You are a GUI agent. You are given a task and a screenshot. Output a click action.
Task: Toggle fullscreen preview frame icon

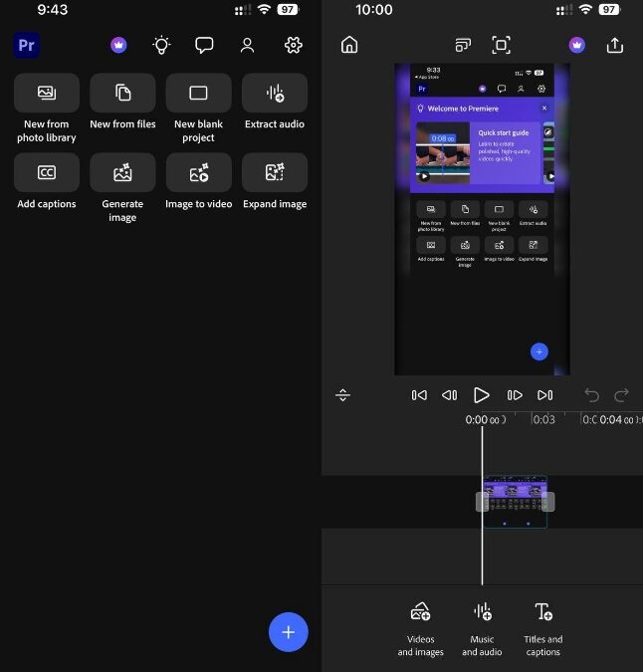pos(502,45)
